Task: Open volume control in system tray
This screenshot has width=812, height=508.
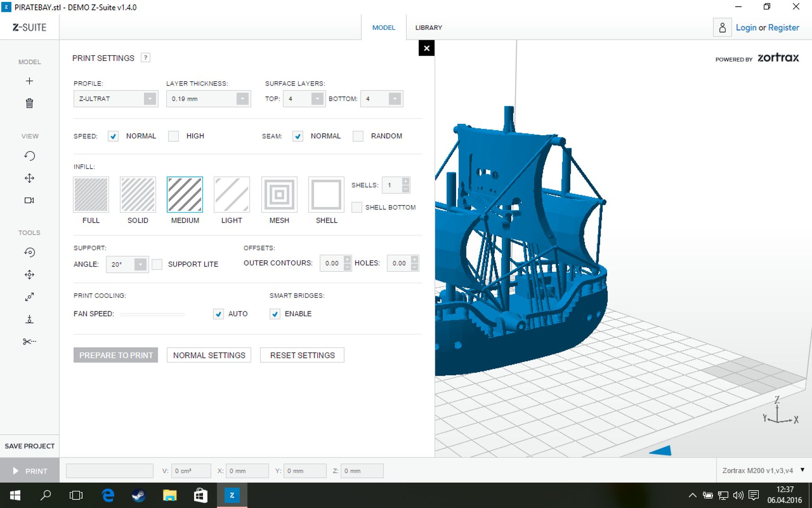Action: (738, 495)
